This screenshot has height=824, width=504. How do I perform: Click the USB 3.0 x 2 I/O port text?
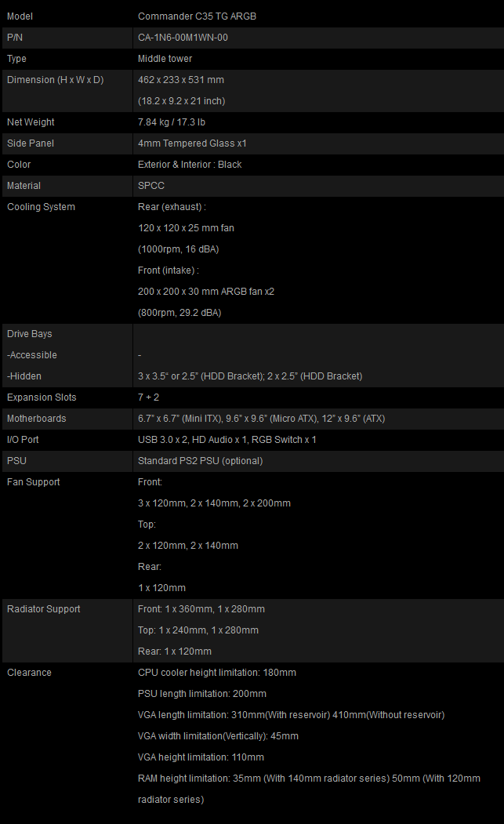162,439
